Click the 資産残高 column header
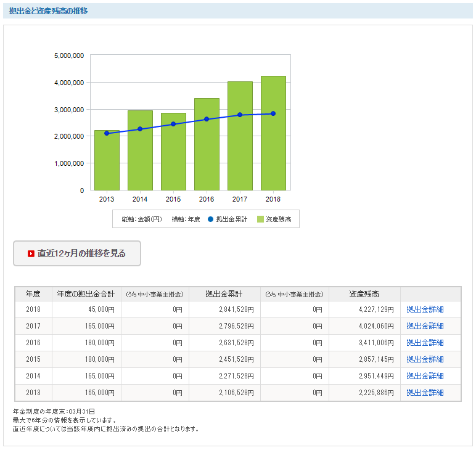The image size is (476, 450). pyautogui.click(x=364, y=294)
